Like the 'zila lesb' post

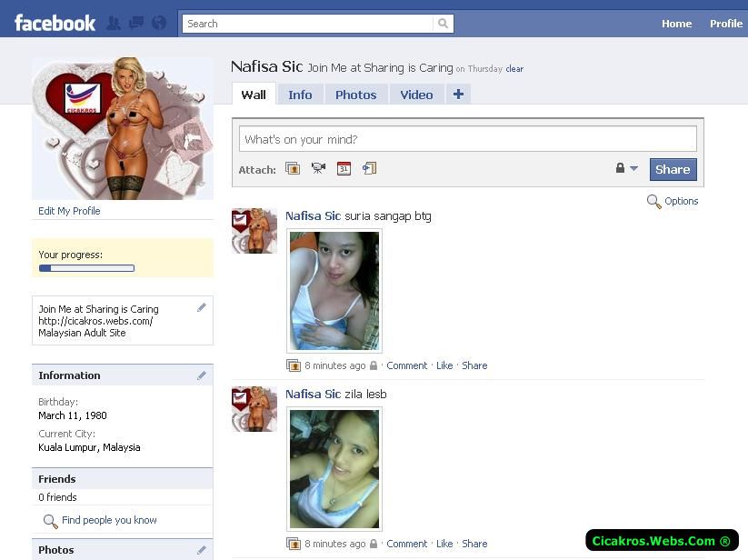pos(444,544)
